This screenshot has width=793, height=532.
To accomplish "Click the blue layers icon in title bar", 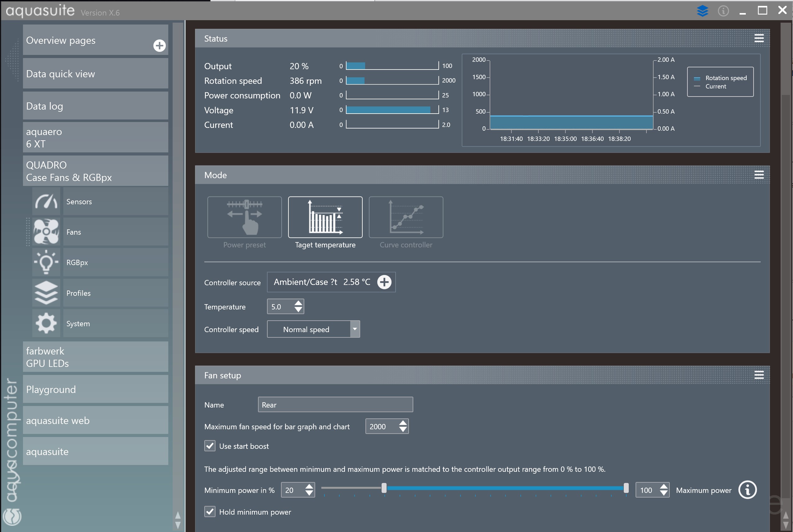I will tap(702, 11).
